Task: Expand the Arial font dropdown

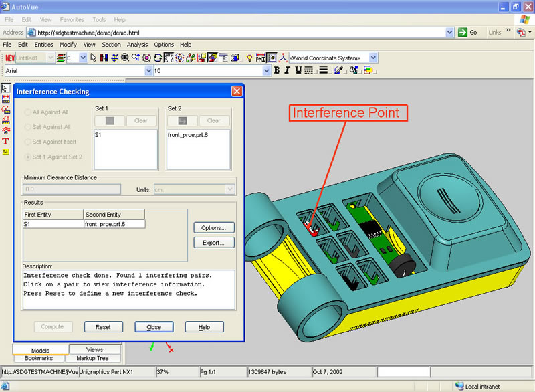Action: pyautogui.click(x=148, y=70)
